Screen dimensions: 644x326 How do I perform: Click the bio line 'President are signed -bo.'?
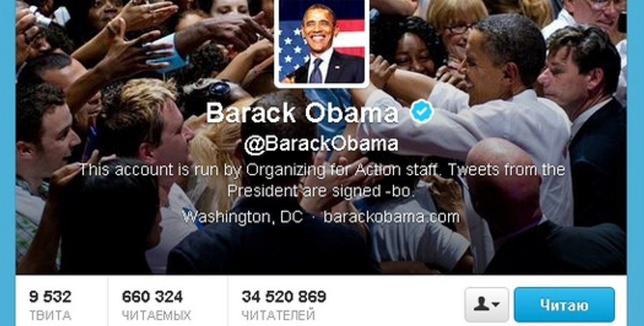(321, 191)
